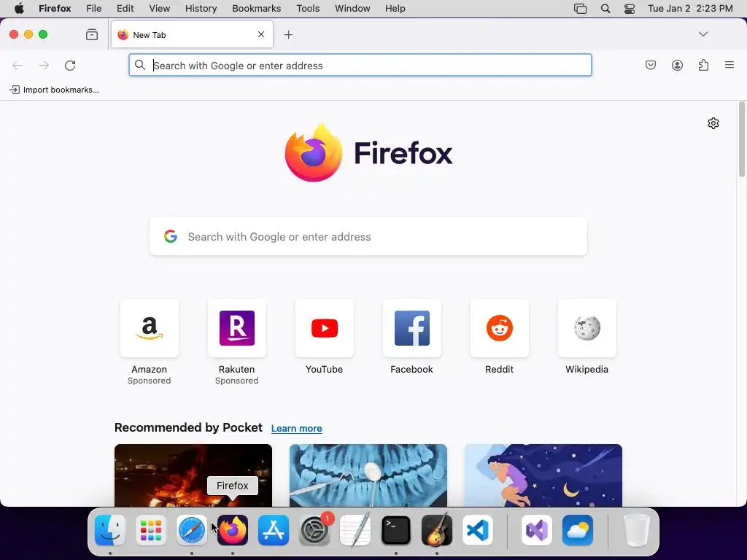Open a new tab with the plus button
Screen dimensions: 747x560
288,35
